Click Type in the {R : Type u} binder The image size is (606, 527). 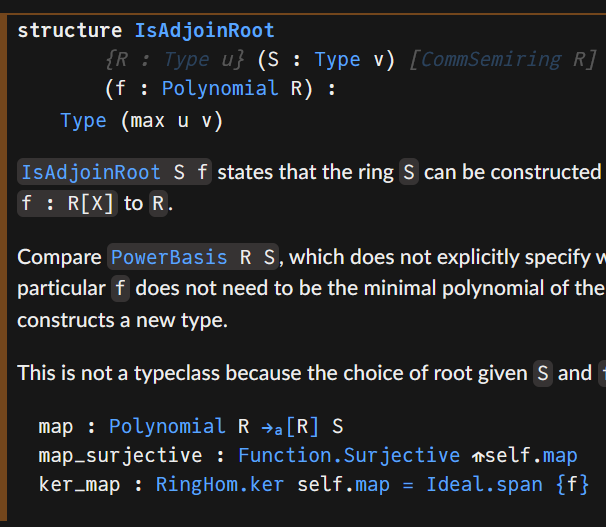point(186,59)
